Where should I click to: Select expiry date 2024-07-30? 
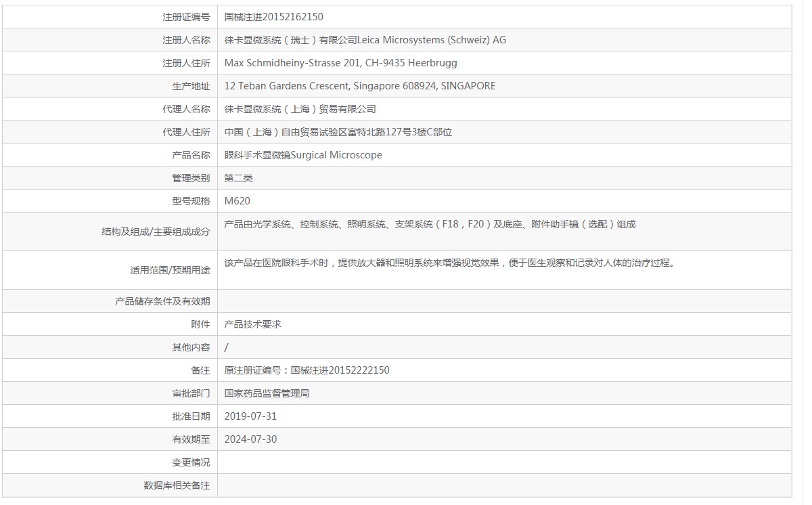[250, 439]
